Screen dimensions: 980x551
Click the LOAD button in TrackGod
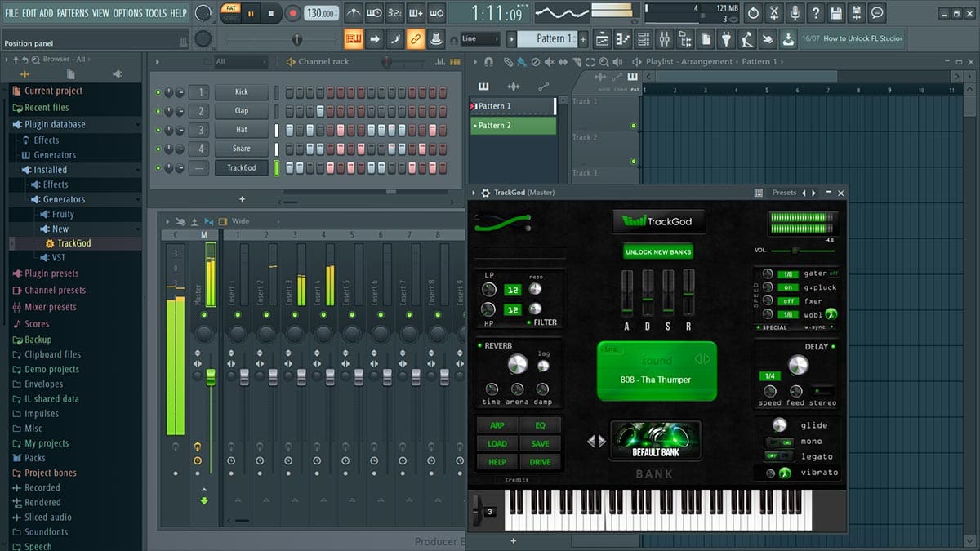point(497,443)
